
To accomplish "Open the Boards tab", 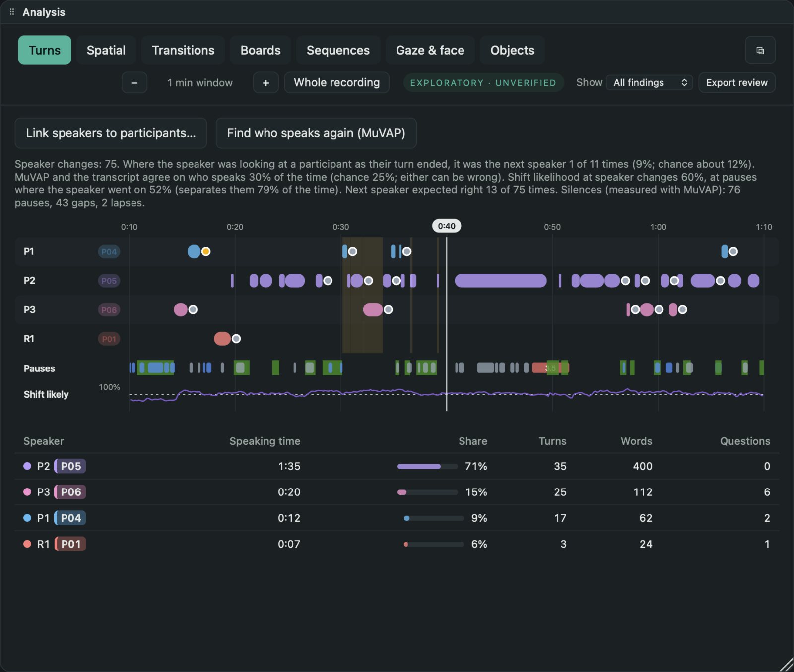I will (x=261, y=50).
